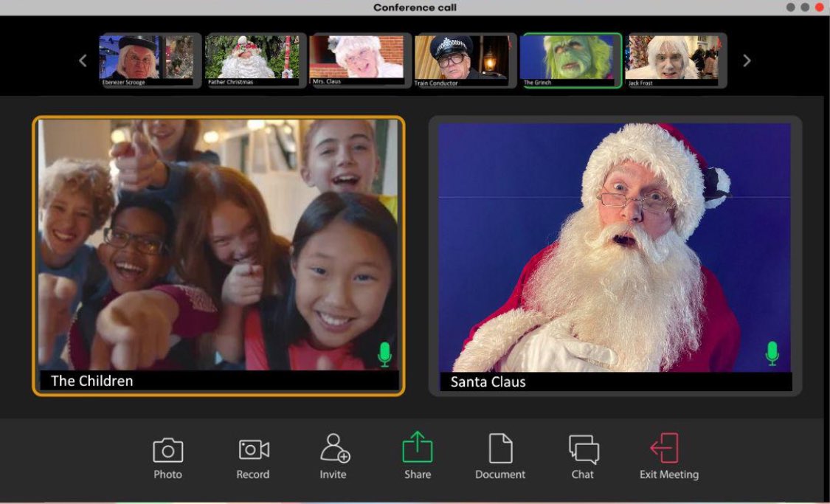The width and height of the screenshot is (830, 504).
Task: Take a snapshot with the Photo camera icon
Action: [x=167, y=451]
